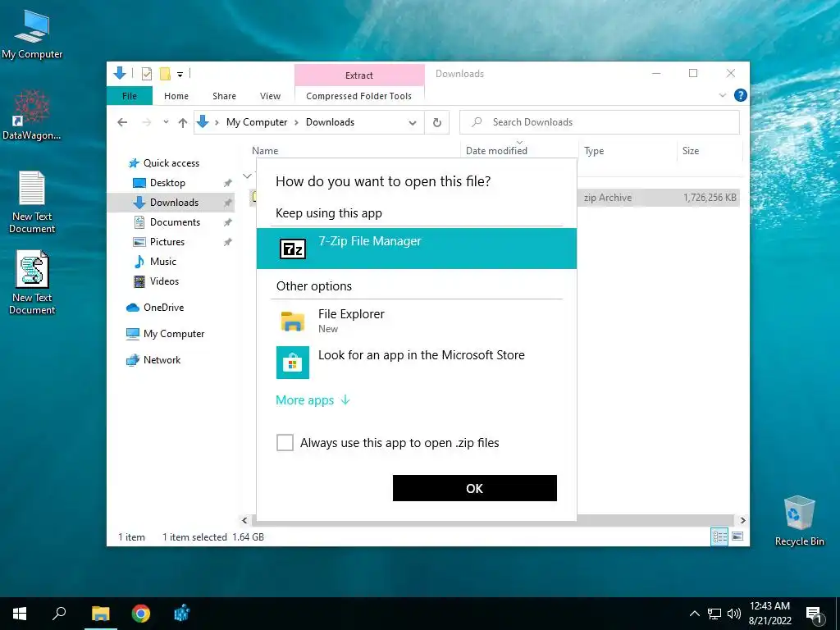
Task: Click Downloads in the breadcrumb path
Action: [x=330, y=122]
